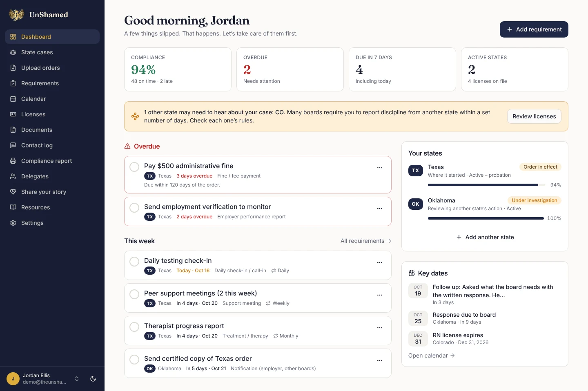Click the alert banner connection icon
588x391 pixels.
[135, 116]
